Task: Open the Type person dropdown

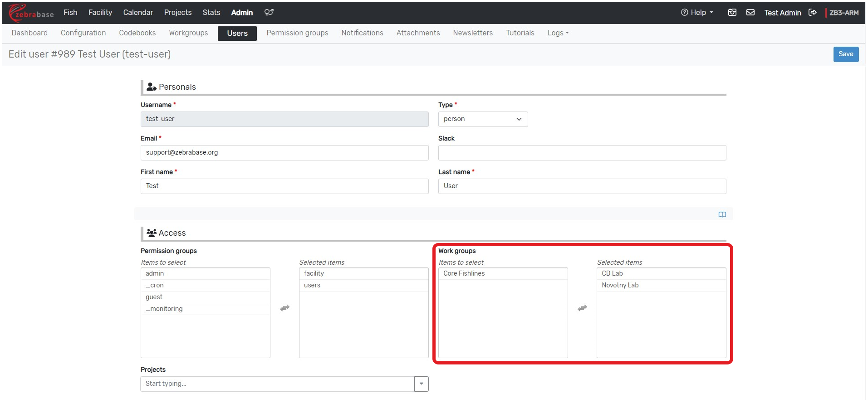Action: pyautogui.click(x=482, y=119)
